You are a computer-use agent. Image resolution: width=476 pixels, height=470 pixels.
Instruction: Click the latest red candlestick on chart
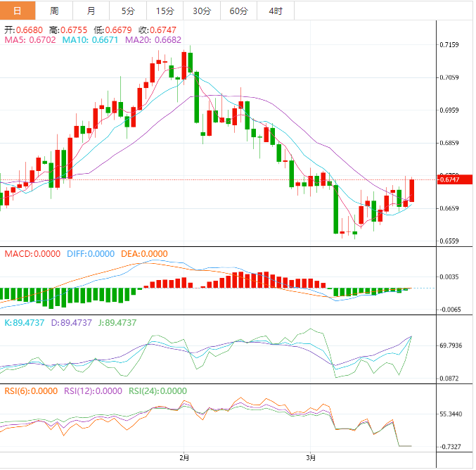click(412, 190)
